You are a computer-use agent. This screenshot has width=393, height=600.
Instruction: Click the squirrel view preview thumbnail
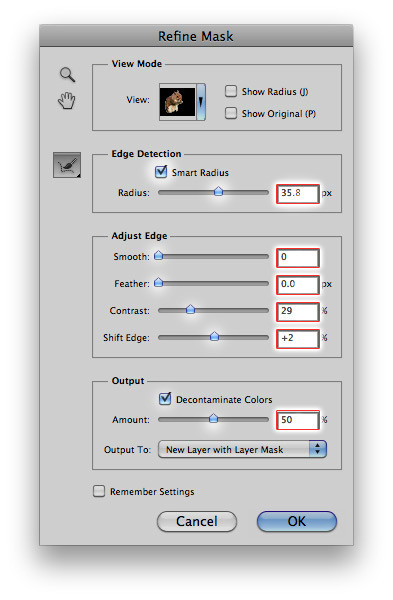[178, 102]
